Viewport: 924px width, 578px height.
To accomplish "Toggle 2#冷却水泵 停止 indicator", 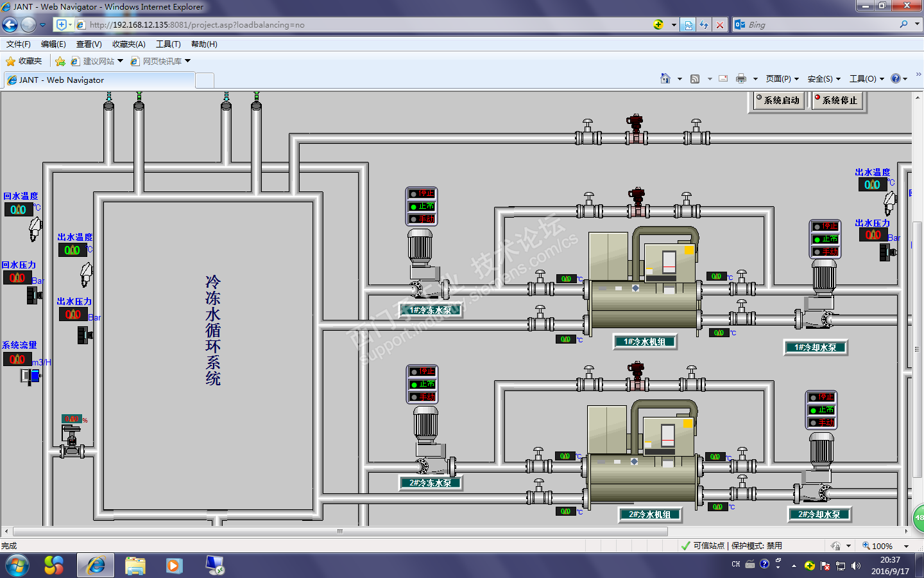I will point(821,397).
